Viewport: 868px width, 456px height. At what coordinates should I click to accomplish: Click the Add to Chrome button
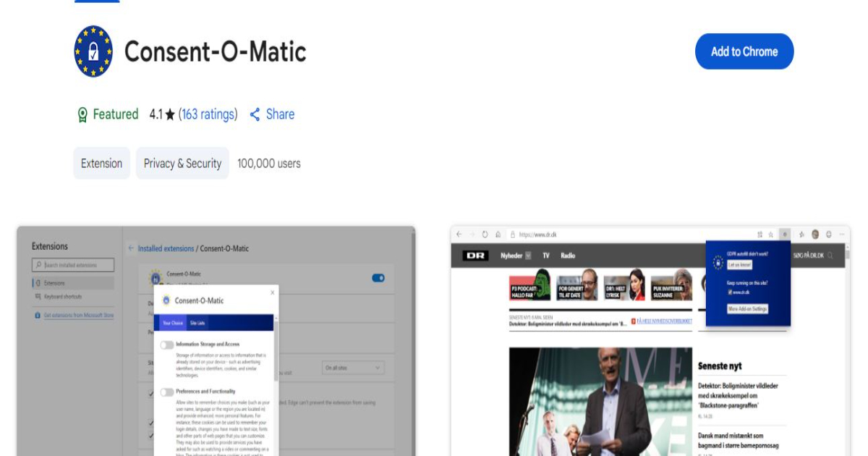tap(744, 51)
